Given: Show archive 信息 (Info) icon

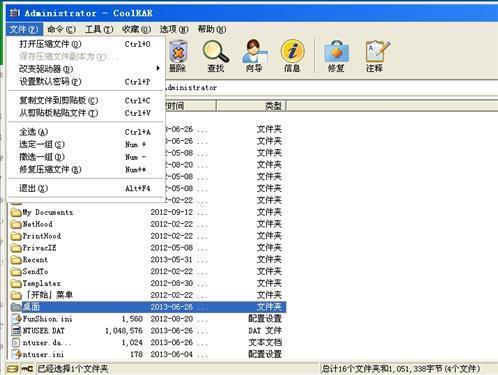Looking at the screenshot, I should 292,56.
